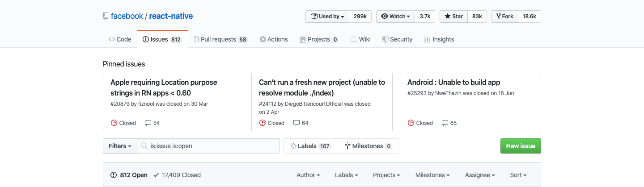
Task: Open the Security shield tab
Action: [397, 39]
